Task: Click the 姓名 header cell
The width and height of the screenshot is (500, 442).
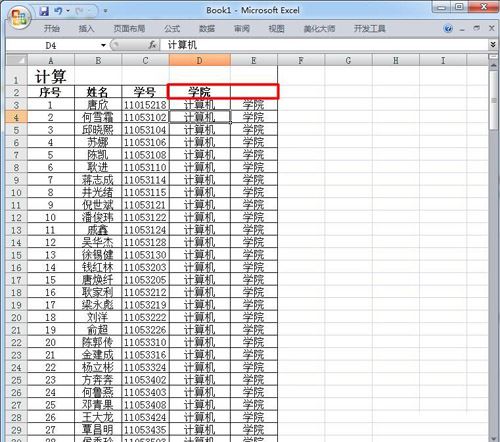Action: tap(98, 92)
